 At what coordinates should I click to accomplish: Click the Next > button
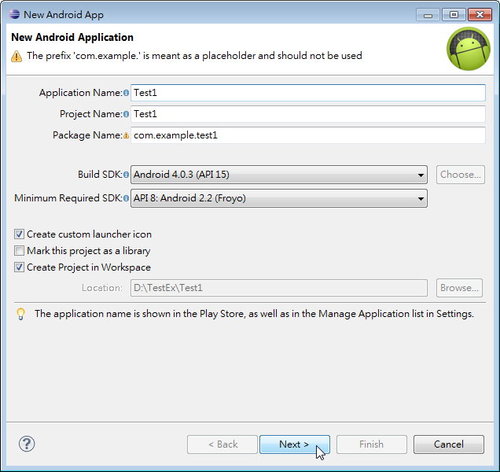(294, 444)
